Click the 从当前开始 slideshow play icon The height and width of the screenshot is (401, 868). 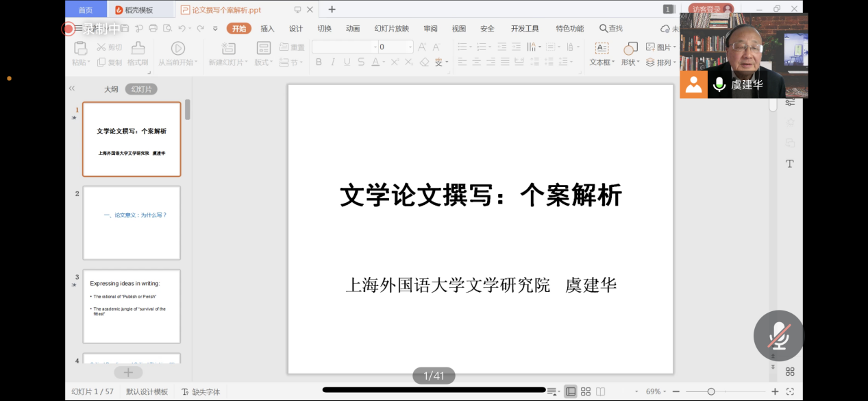(177, 48)
